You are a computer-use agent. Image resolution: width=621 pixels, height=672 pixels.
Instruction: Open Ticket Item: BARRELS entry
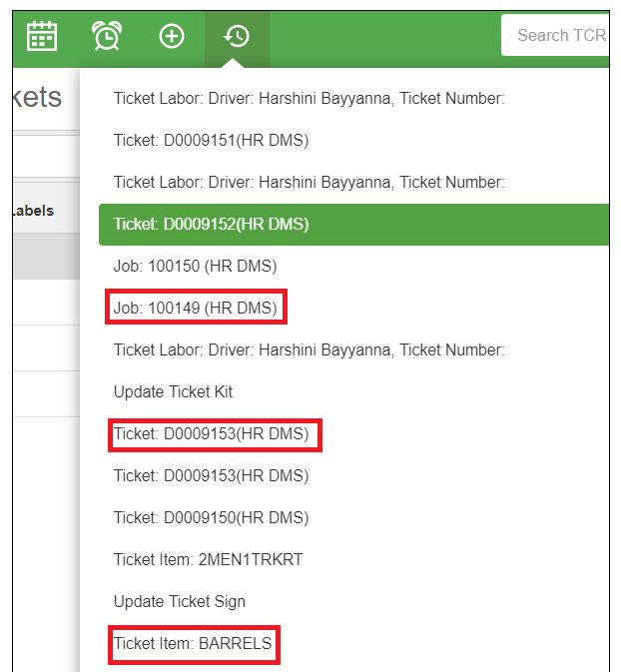click(193, 644)
